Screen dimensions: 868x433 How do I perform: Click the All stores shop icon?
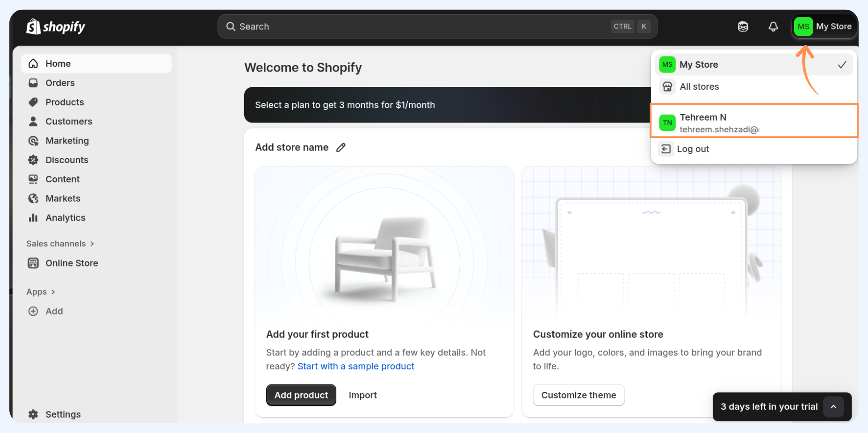tap(667, 87)
